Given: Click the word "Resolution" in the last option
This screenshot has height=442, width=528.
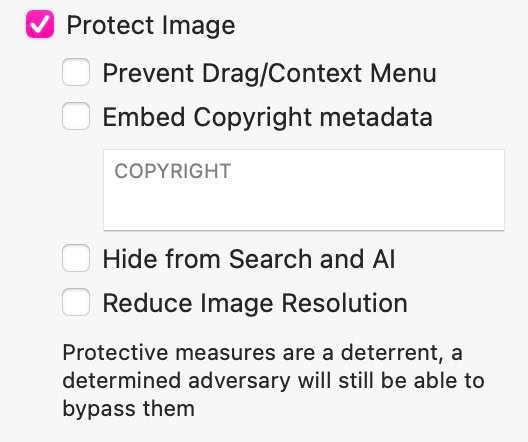Looking at the screenshot, I should [344, 303].
